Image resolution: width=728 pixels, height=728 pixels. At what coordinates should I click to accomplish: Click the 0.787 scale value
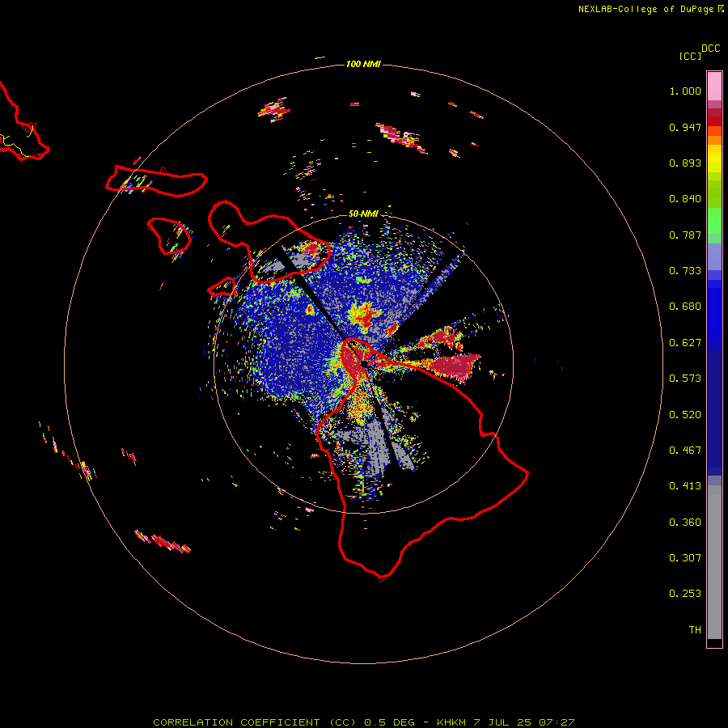(x=685, y=235)
